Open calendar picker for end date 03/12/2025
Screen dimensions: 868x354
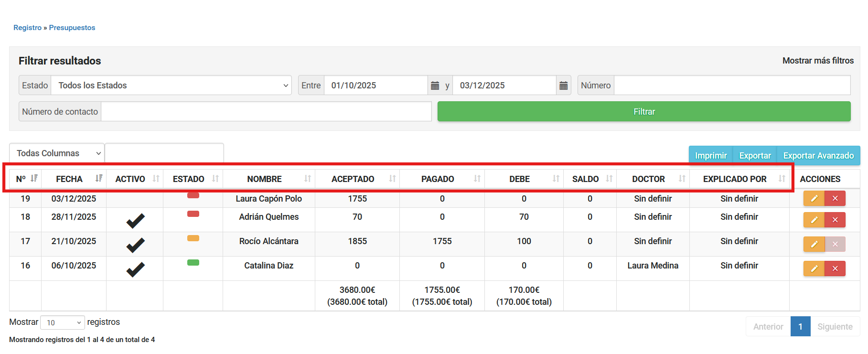[x=563, y=86]
